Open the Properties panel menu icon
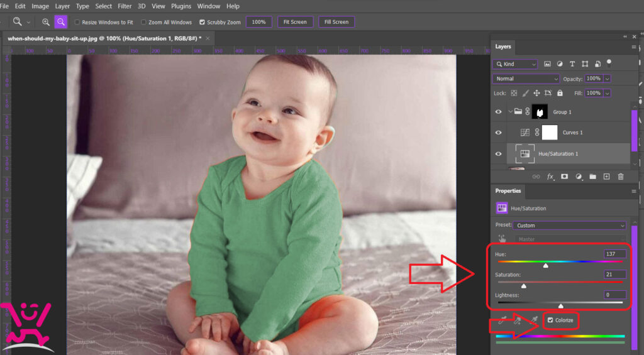The height and width of the screenshot is (355, 644). [634, 191]
